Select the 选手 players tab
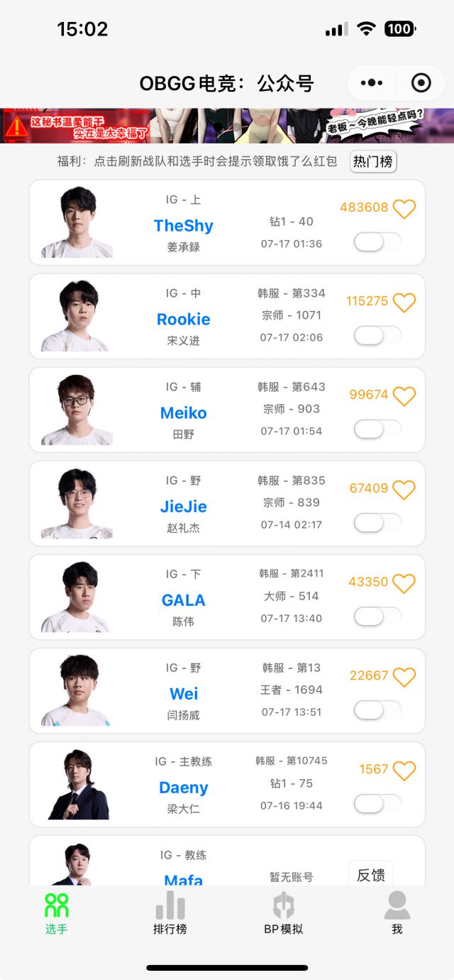The image size is (454, 980). 57,913
